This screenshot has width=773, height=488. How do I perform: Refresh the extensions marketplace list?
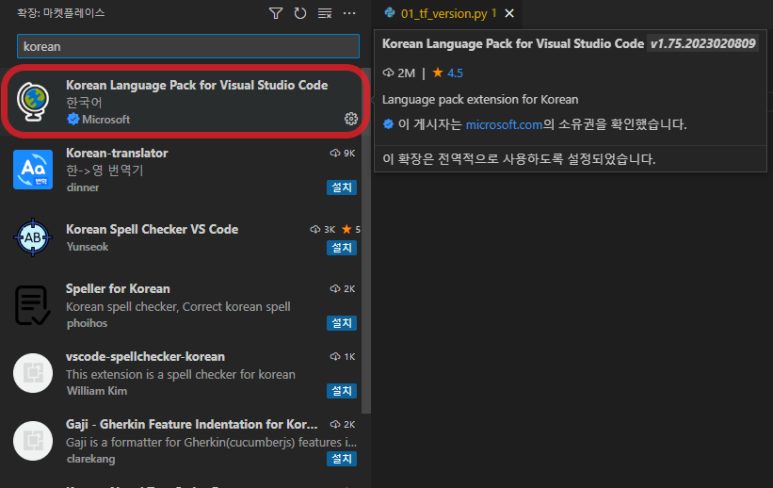click(300, 13)
